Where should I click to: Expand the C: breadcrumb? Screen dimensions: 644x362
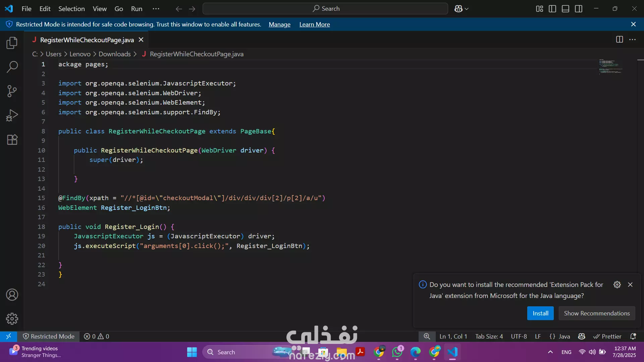pos(35,54)
